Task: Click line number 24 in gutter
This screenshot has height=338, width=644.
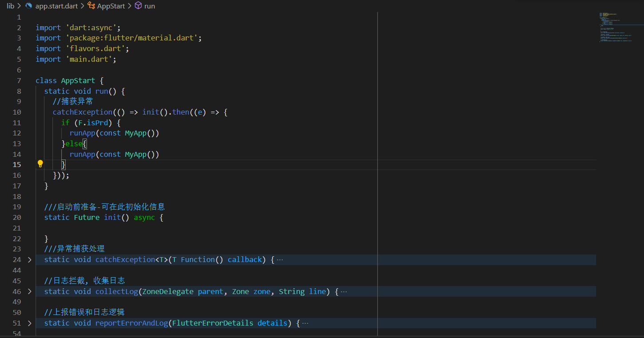Action: (16, 260)
